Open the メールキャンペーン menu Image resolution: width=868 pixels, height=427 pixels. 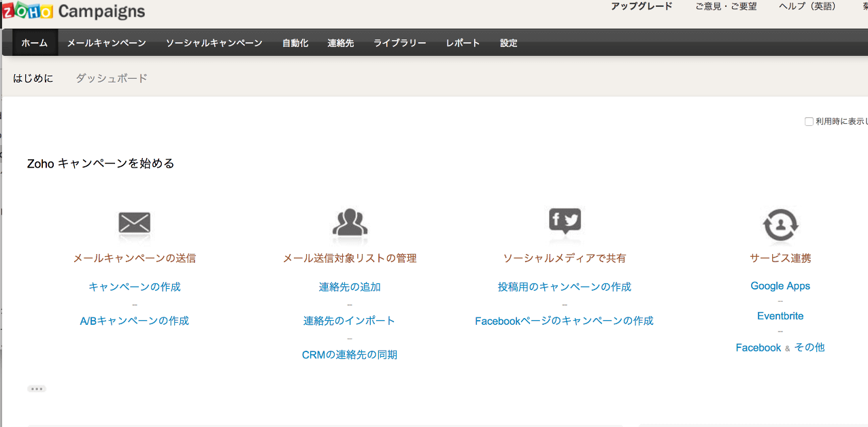point(107,43)
